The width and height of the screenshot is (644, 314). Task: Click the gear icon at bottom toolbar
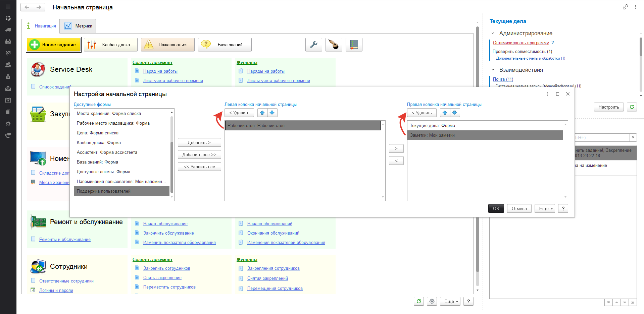pos(432,301)
